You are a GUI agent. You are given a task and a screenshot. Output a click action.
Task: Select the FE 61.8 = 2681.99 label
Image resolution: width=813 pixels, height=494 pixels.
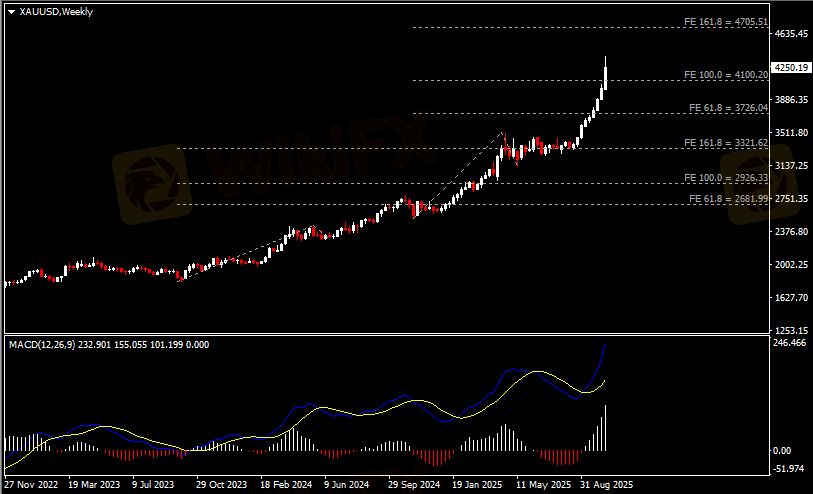click(728, 199)
